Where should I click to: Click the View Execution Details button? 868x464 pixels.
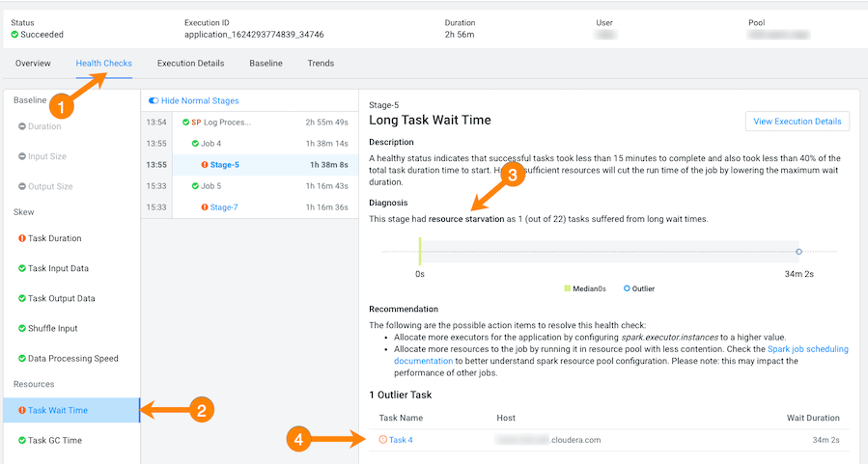point(797,122)
